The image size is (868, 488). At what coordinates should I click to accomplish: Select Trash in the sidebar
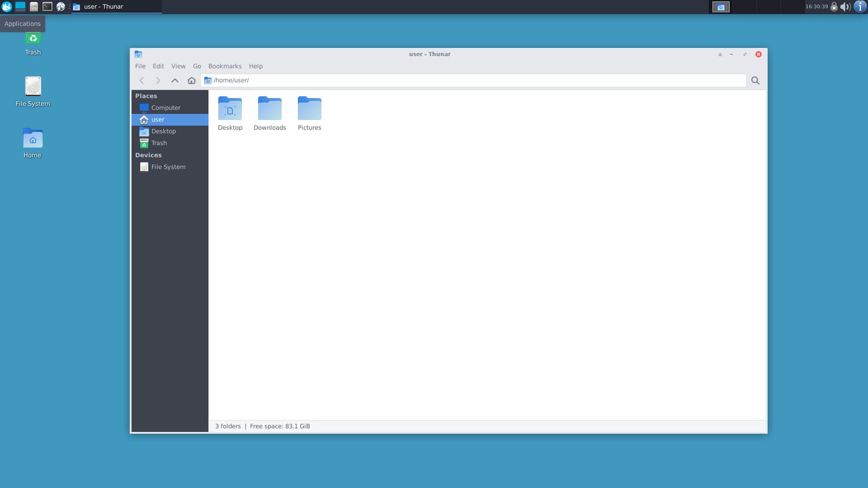170,143
